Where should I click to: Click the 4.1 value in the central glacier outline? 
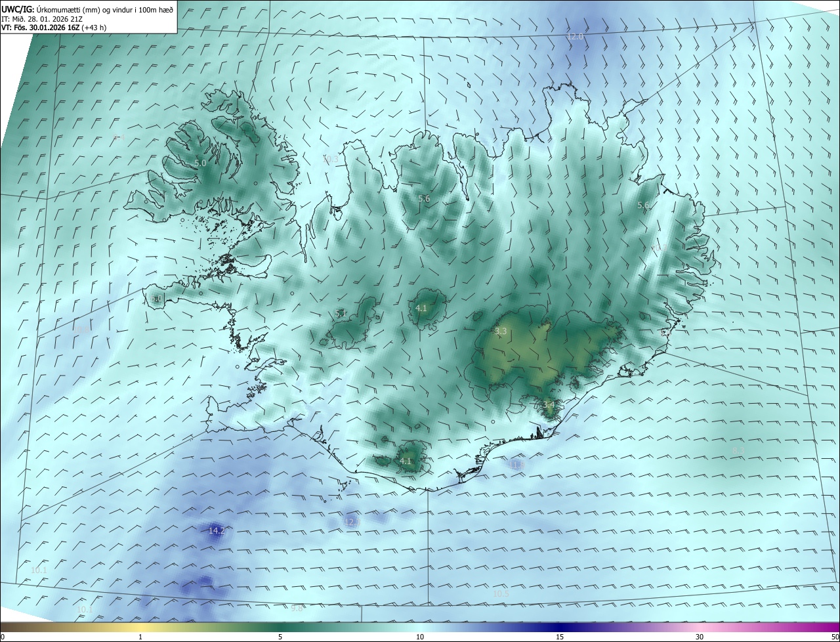[x=421, y=308]
